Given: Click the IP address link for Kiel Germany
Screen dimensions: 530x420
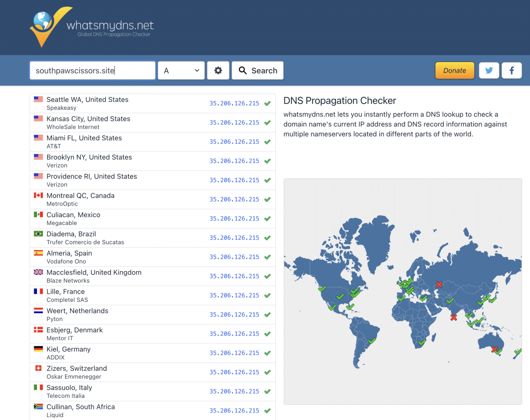Looking at the screenshot, I should [x=234, y=353].
